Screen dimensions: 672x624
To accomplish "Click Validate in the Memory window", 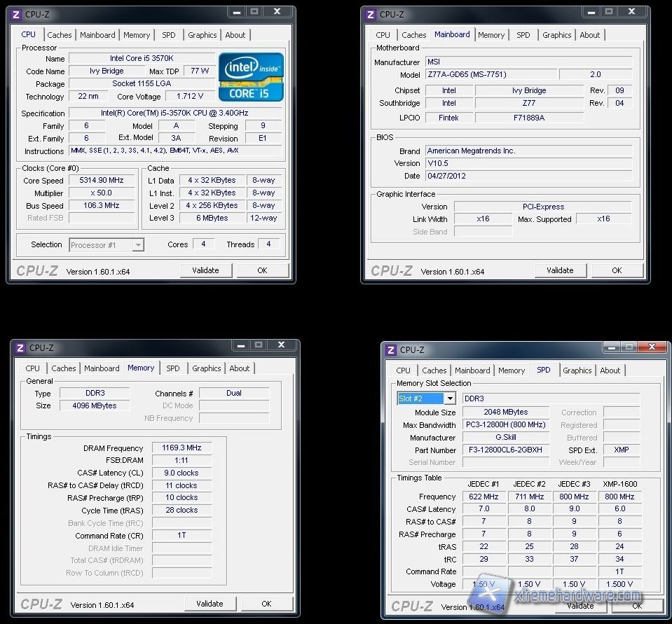I will (x=210, y=604).
